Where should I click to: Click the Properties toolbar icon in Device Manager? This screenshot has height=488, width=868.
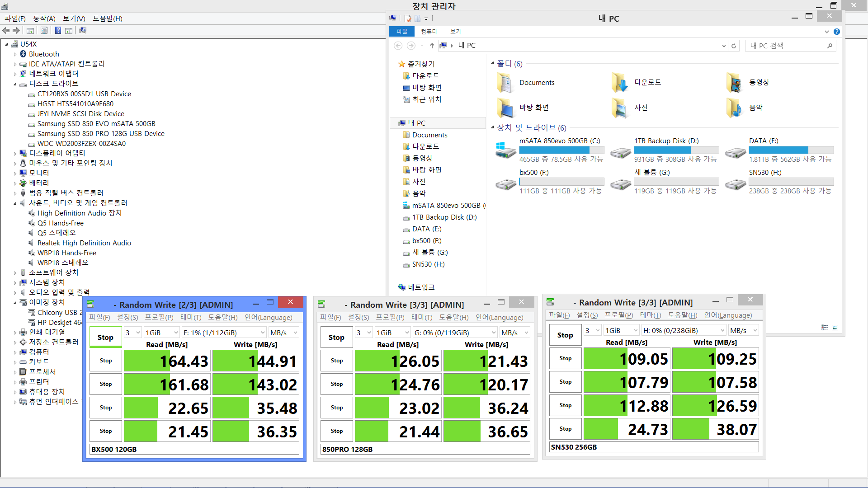point(44,30)
